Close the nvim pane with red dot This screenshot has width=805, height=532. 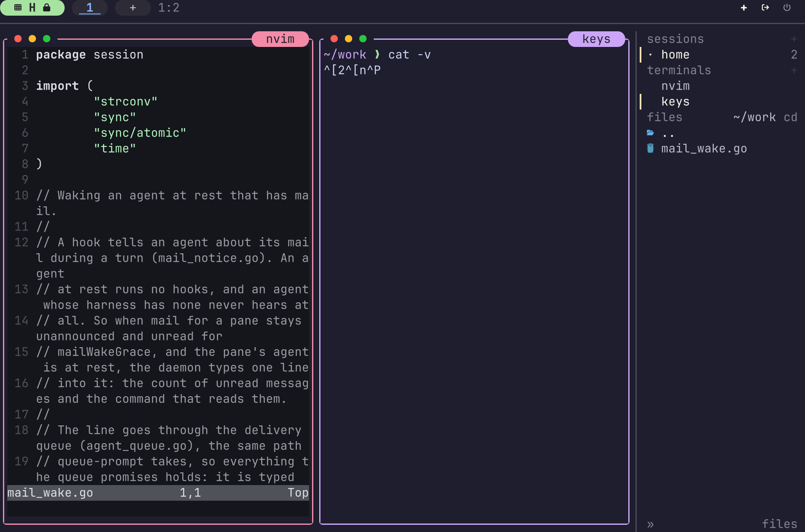click(18, 39)
